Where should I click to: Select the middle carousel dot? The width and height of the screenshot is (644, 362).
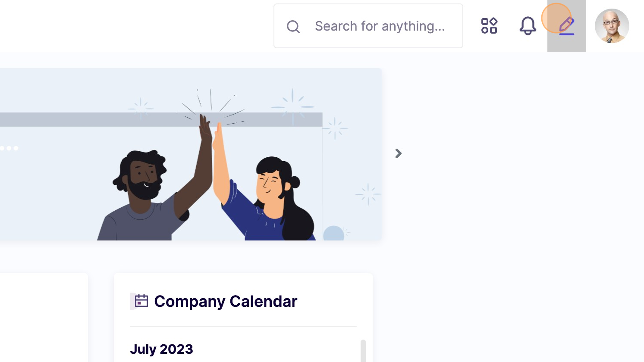pyautogui.click(x=9, y=148)
